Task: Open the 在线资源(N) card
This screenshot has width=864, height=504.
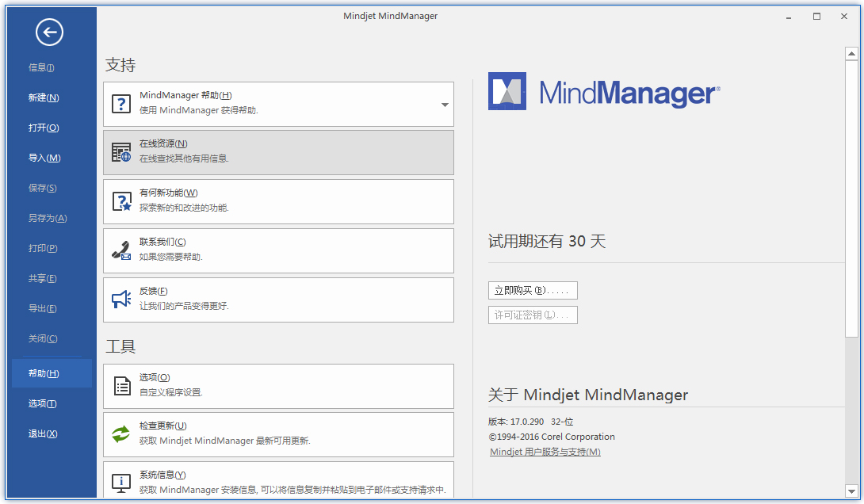Action: pyautogui.click(x=278, y=153)
